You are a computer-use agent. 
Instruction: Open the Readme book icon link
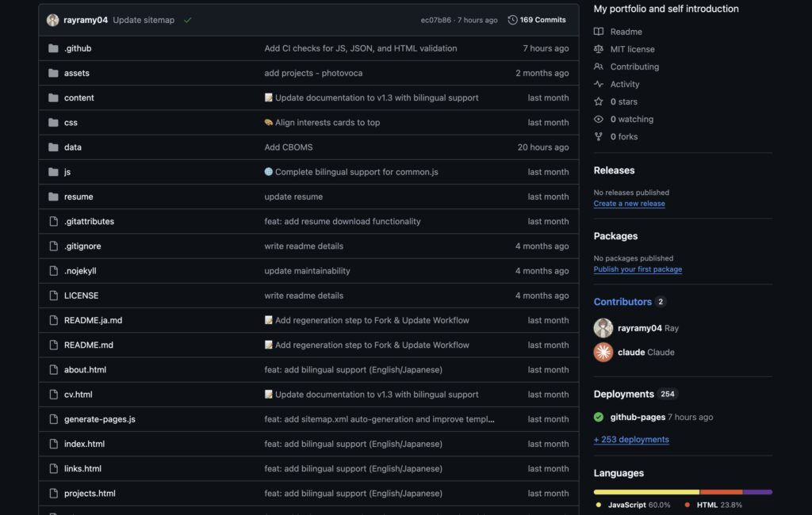pos(599,32)
